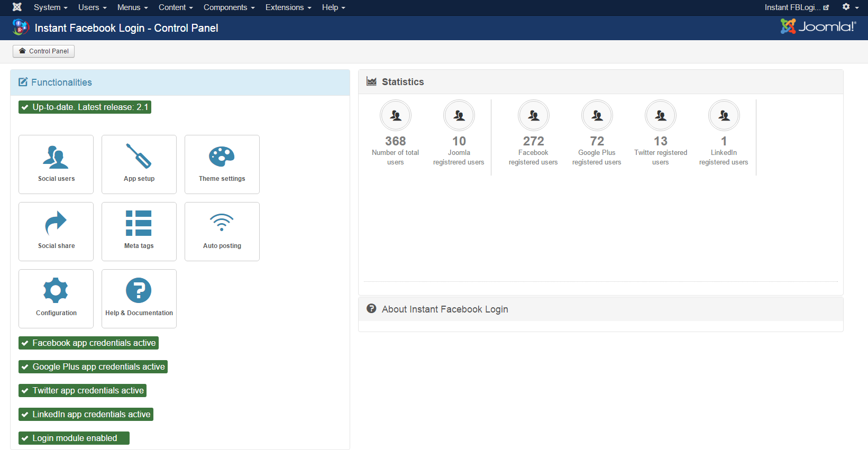Click the Statistics chart icon
This screenshot has height=450, width=868.
point(372,81)
